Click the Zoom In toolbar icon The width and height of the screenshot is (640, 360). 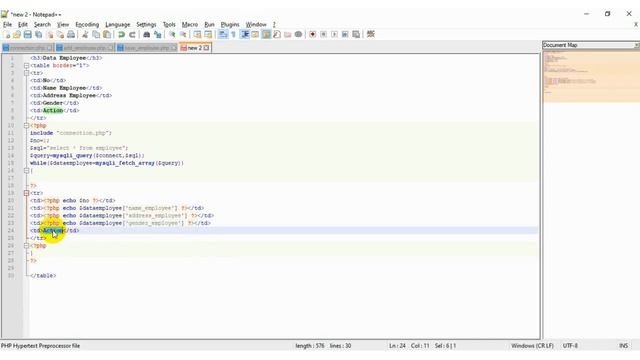[172, 35]
